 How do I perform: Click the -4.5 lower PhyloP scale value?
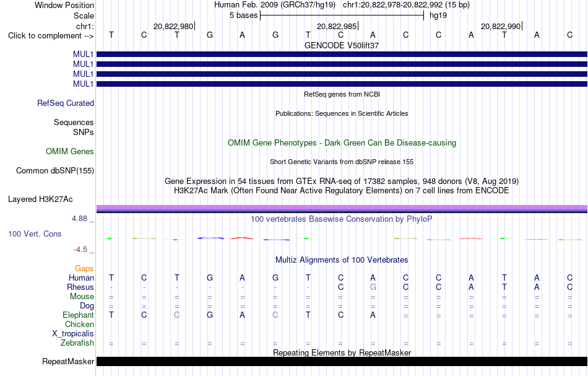pos(80,250)
